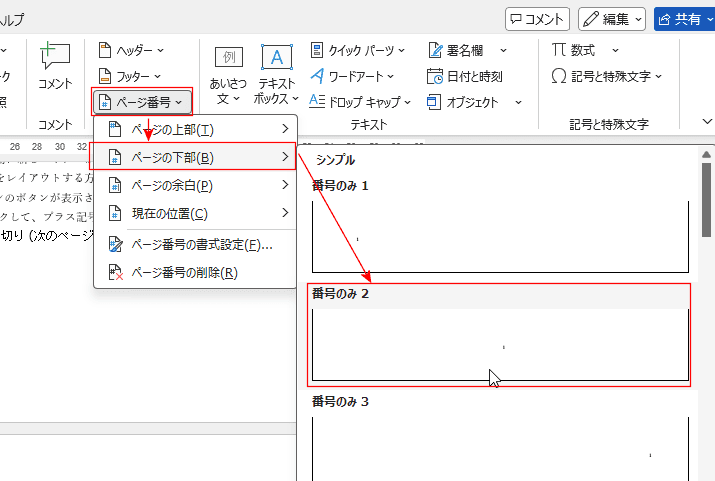Click the Comment (コメント) speech bubble icon
The height and width of the screenshot is (481, 715).
coord(55,58)
